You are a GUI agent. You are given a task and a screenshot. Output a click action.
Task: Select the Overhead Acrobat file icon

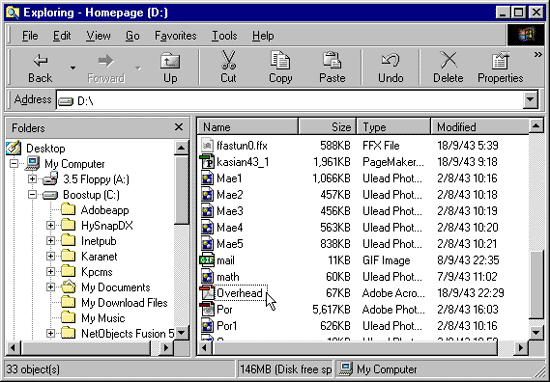[207, 293]
